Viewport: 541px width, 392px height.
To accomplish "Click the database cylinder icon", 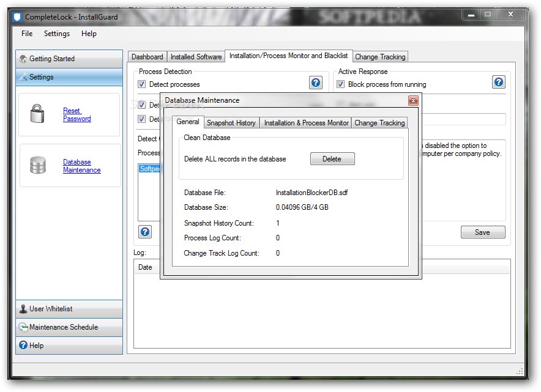I will tap(37, 165).
